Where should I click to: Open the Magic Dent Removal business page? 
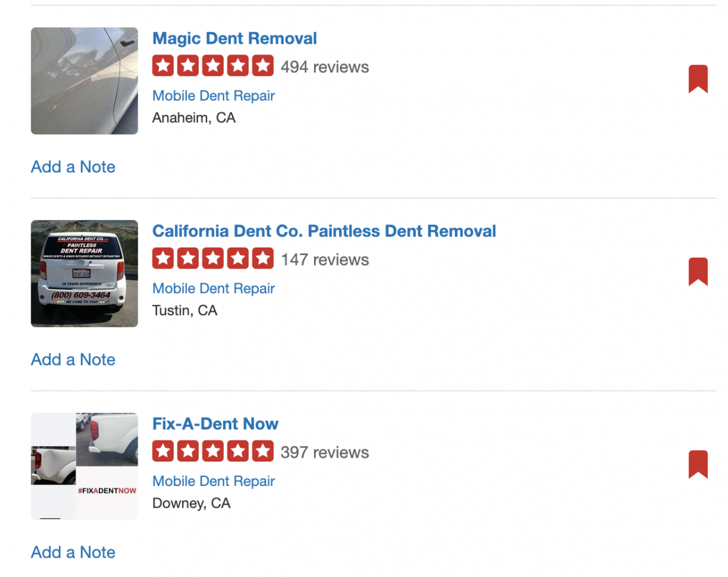point(235,38)
